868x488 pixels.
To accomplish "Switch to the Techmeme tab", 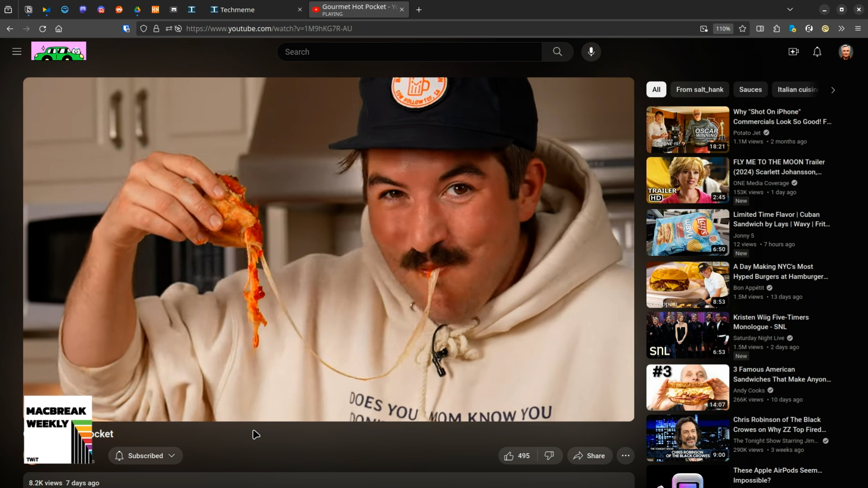I will point(237,9).
